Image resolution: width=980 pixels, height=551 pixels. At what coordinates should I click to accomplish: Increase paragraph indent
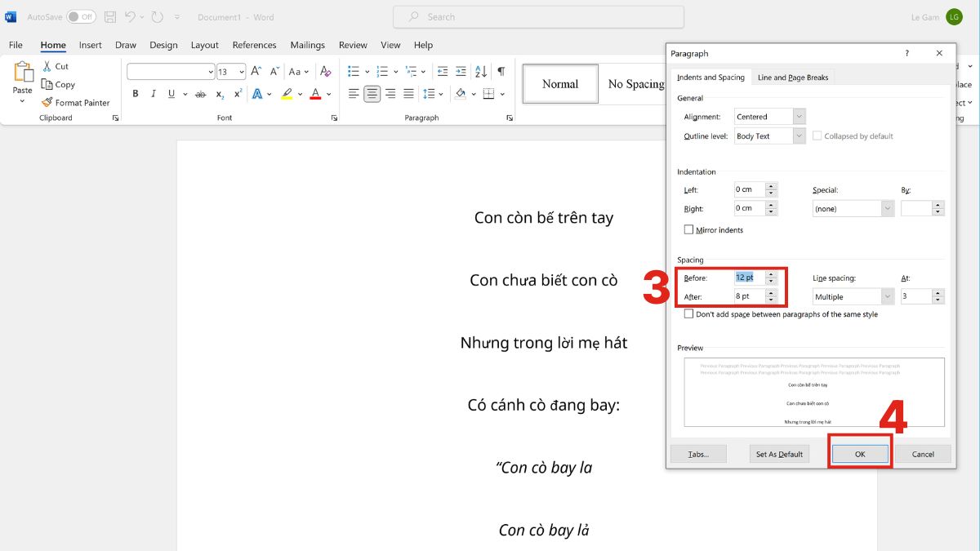tap(461, 71)
